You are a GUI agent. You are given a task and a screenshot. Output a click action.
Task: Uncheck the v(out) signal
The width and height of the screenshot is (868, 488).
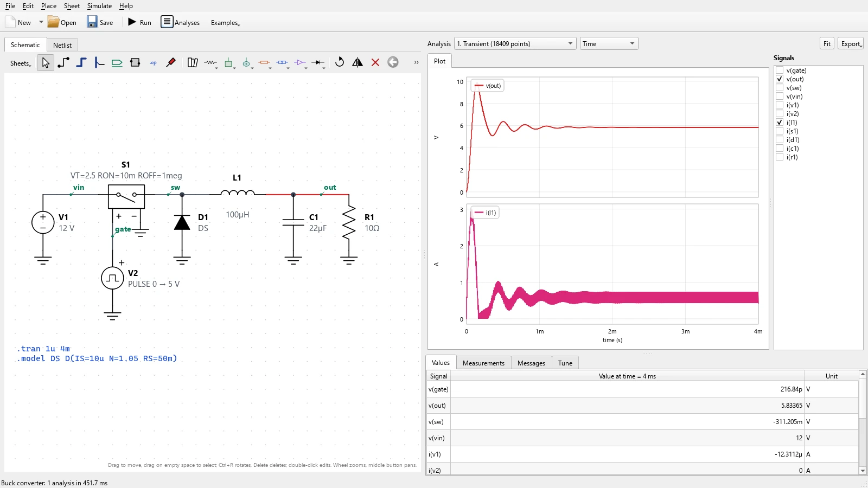tap(780, 79)
